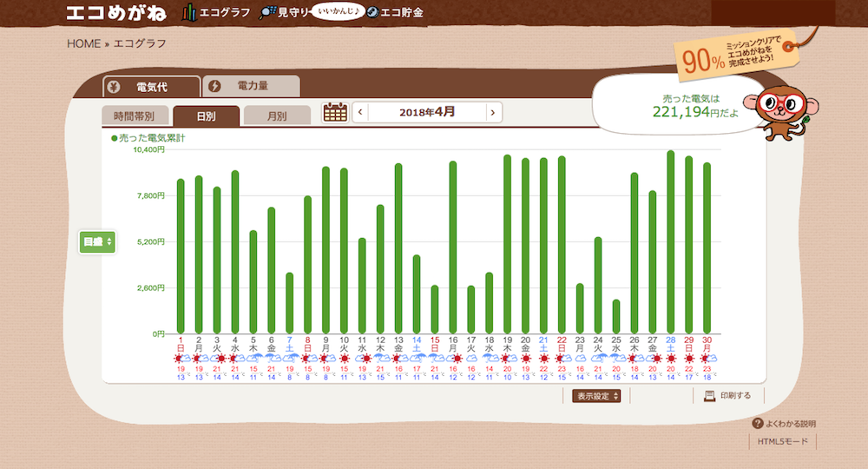This screenshot has height=469, width=868.
Task: Click the 7,800円 axis label
Action: pos(150,195)
